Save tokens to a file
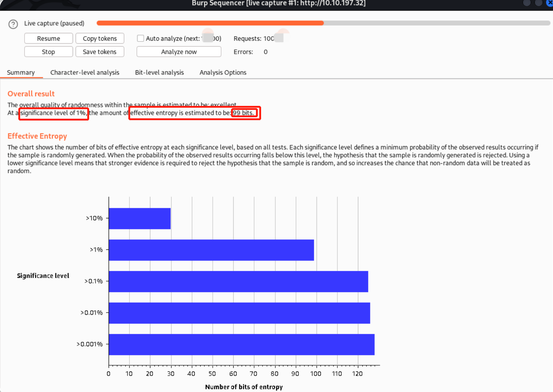553x392 pixels. tap(100, 52)
